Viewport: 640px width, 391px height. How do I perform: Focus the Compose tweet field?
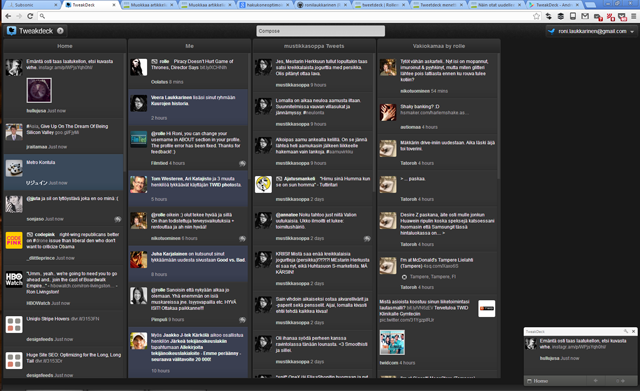point(320,31)
